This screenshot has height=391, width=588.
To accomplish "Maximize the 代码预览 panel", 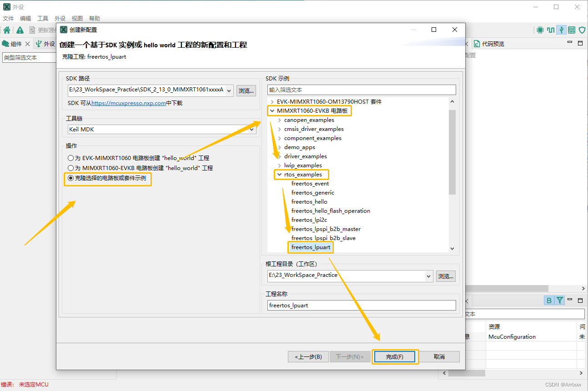I will (580, 43).
